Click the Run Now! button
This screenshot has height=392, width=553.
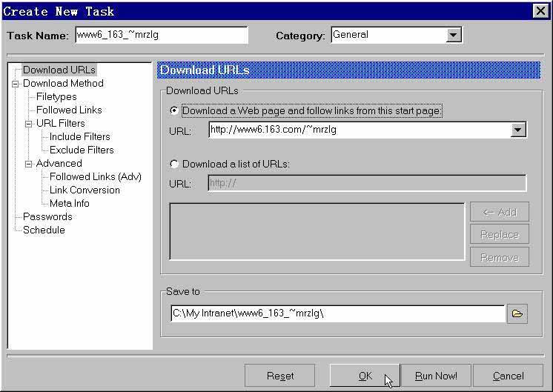click(436, 376)
